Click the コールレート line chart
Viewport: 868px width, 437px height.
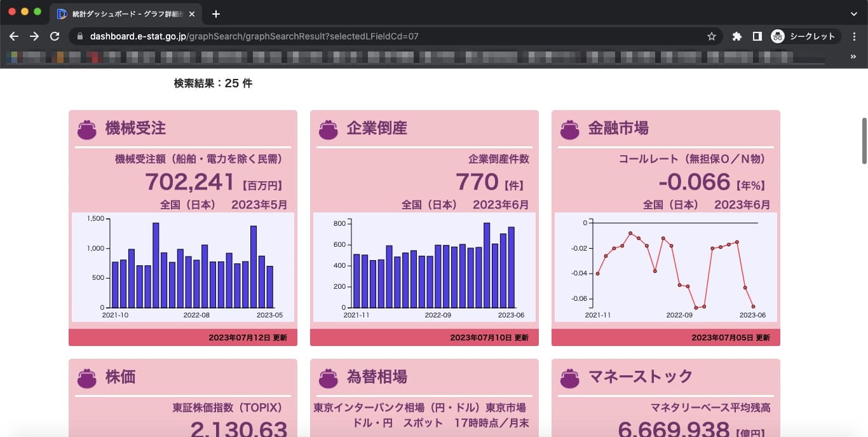point(666,267)
